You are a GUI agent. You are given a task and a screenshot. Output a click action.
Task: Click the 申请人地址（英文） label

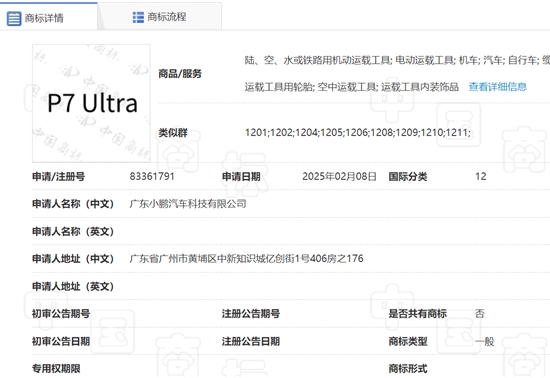tap(73, 286)
